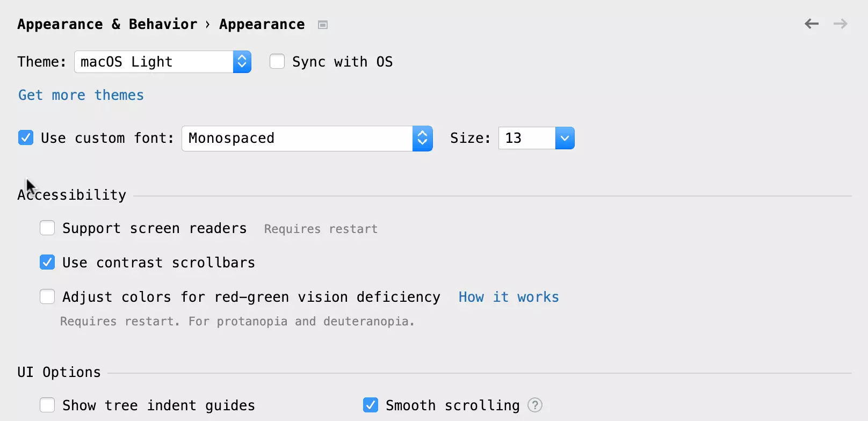Enable red-green vision deficiency color adjustment
Image resolution: width=868 pixels, height=421 pixels.
click(47, 297)
